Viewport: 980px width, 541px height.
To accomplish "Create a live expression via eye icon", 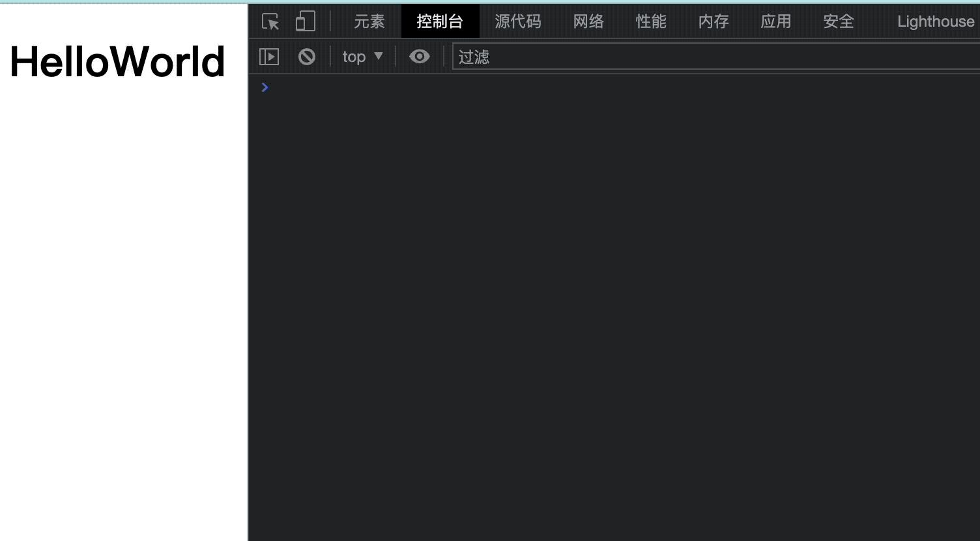I will [x=419, y=57].
